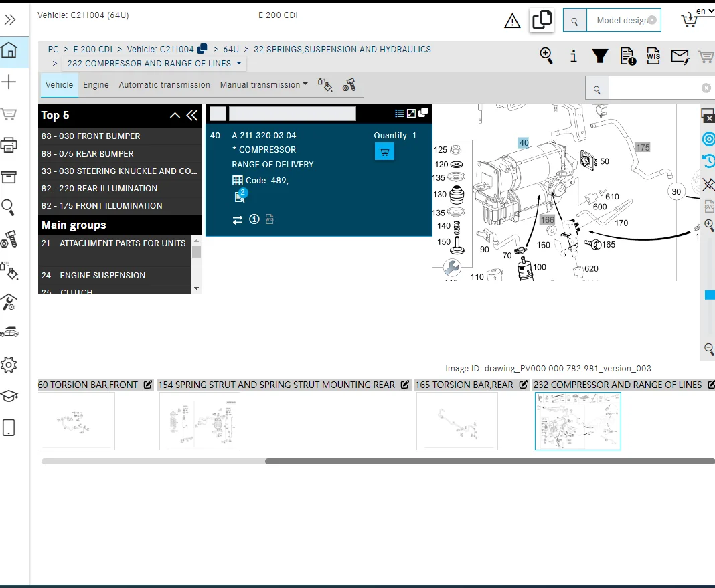Click the warning triangle icon

(x=512, y=21)
